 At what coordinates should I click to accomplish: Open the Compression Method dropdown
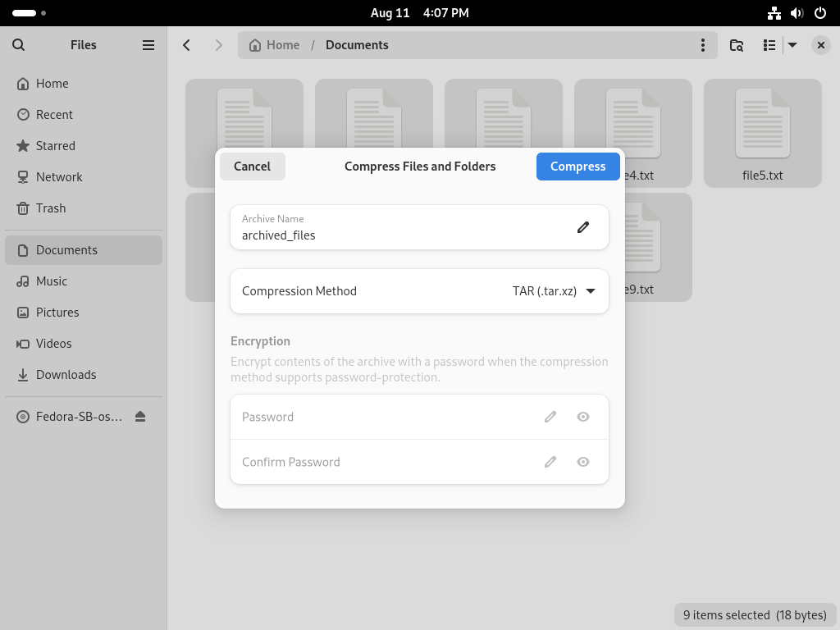pyautogui.click(x=419, y=291)
